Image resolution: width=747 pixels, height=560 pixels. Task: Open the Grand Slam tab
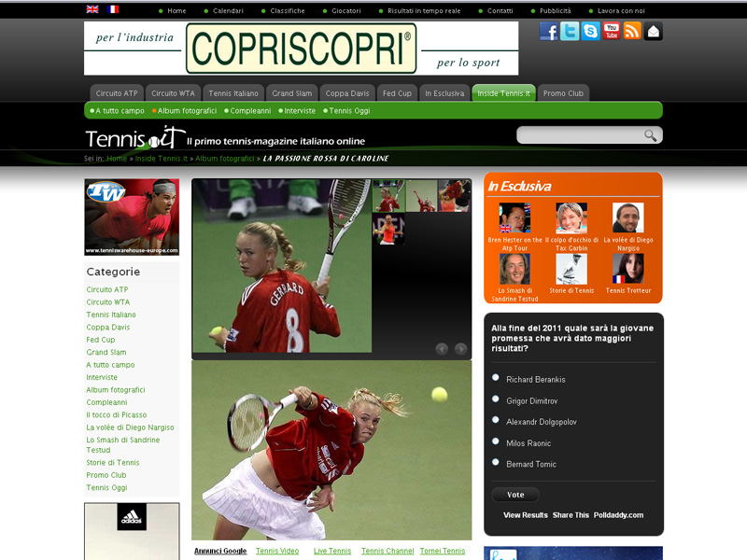[292, 93]
